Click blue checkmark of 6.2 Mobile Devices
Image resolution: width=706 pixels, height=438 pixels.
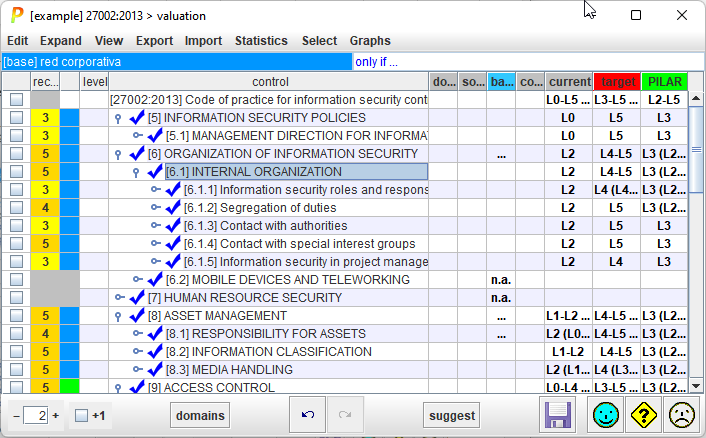click(155, 280)
